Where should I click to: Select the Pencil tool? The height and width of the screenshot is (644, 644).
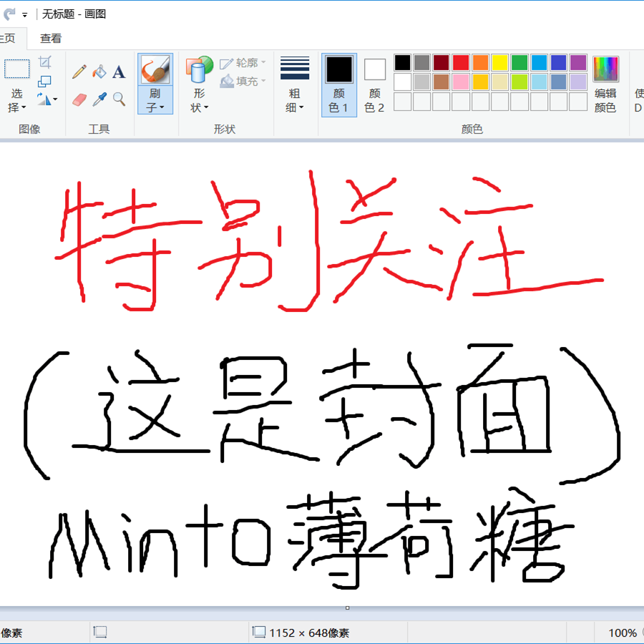(79, 72)
